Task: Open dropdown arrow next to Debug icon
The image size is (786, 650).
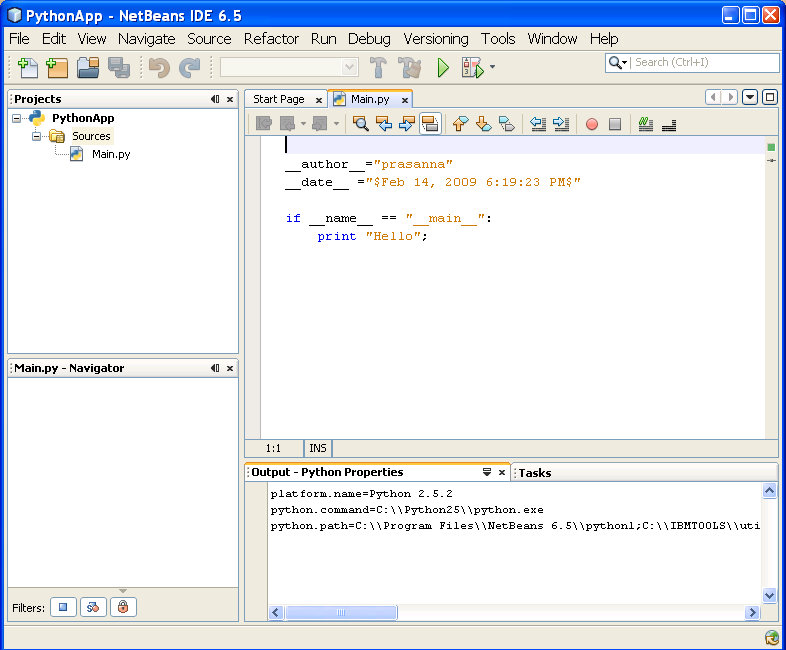Action: 492,67
